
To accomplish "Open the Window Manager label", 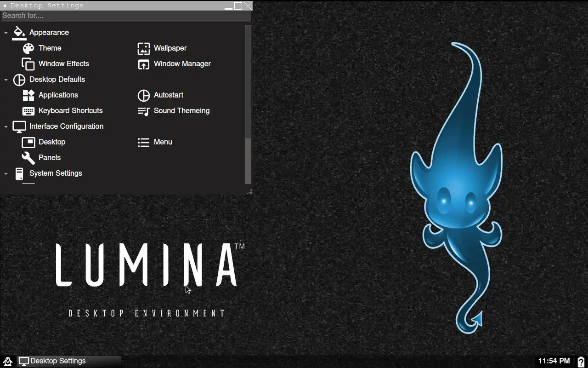I will point(182,64).
